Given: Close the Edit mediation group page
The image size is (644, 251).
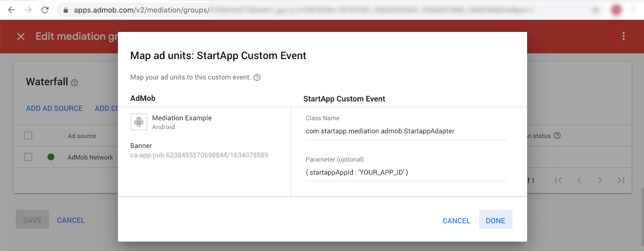Looking at the screenshot, I should [x=21, y=37].
